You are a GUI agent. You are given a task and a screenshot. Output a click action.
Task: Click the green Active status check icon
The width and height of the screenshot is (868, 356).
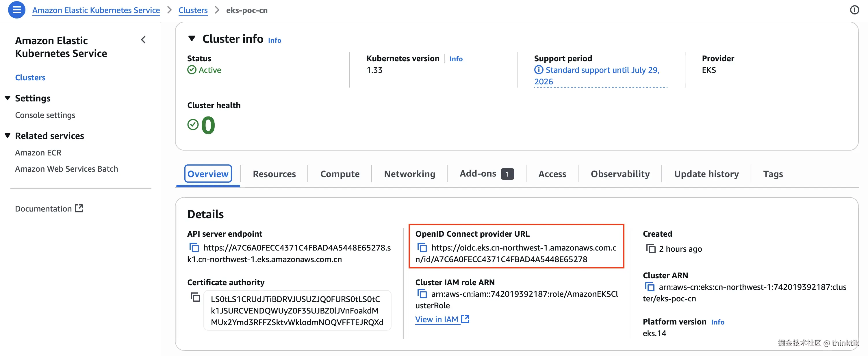click(x=192, y=70)
